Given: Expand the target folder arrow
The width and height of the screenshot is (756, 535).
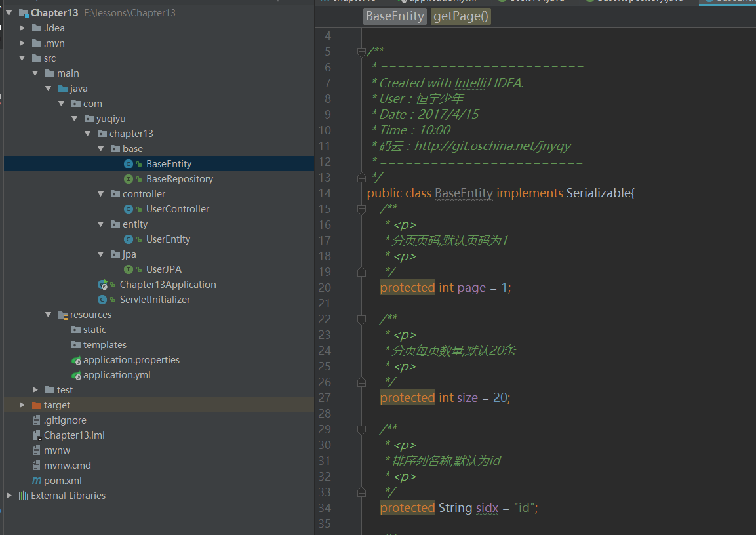Looking at the screenshot, I should (x=22, y=405).
